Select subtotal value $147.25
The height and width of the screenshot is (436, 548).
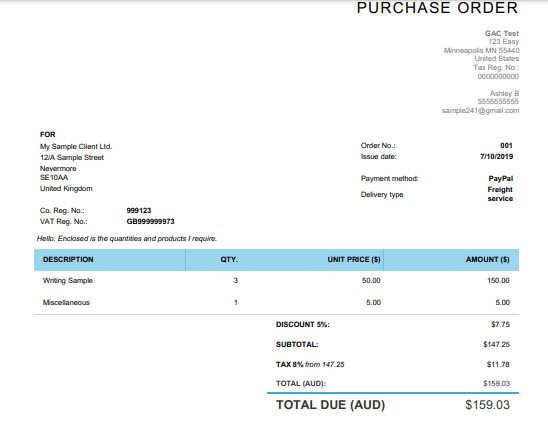(x=497, y=344)
